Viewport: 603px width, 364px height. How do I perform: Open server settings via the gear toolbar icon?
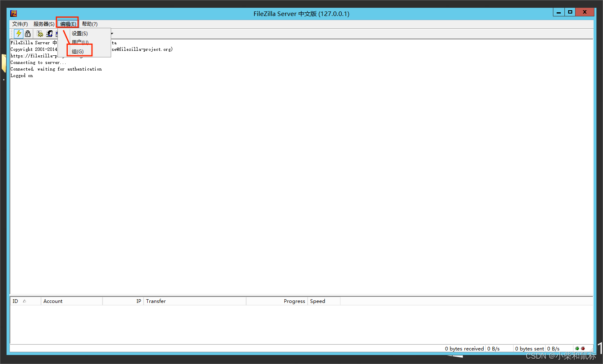pyautogui.click(x=40, y=34)
